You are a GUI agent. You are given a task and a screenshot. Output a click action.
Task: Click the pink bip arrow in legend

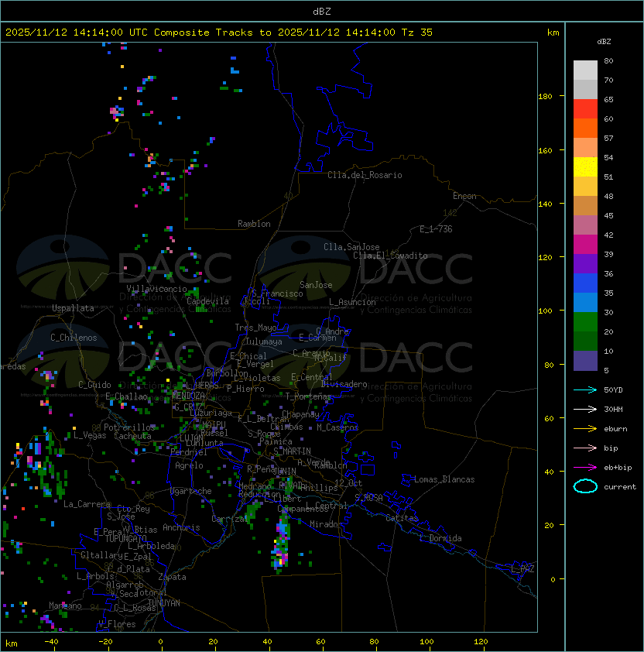(585, 448)
